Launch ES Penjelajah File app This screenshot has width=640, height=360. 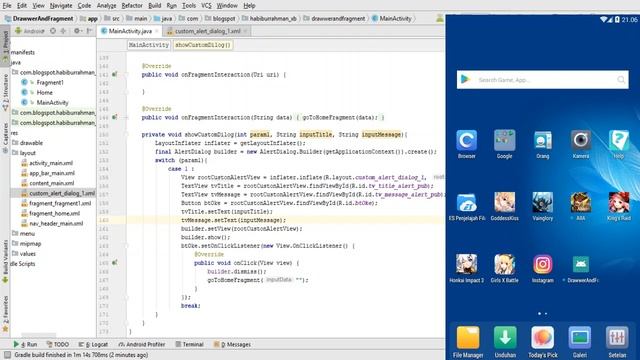pos(467,203)
